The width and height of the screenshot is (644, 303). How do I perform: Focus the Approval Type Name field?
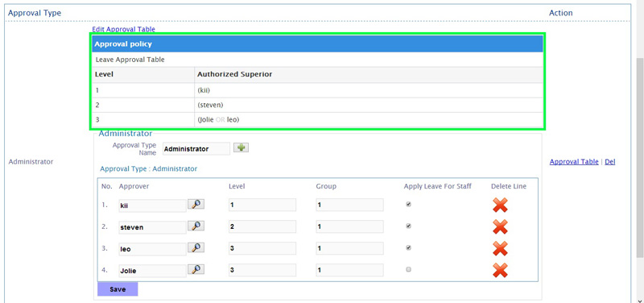tap(196, 149)
